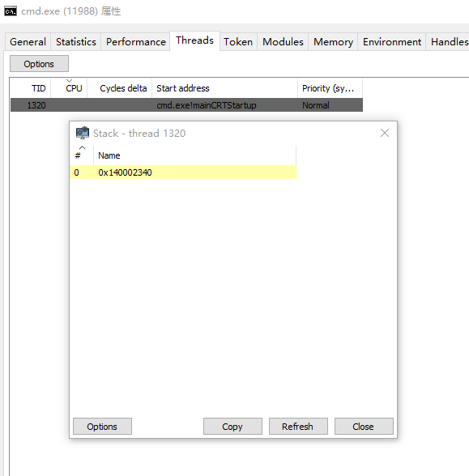
Task: Open the Modules tab
Action: coord(283,41)
